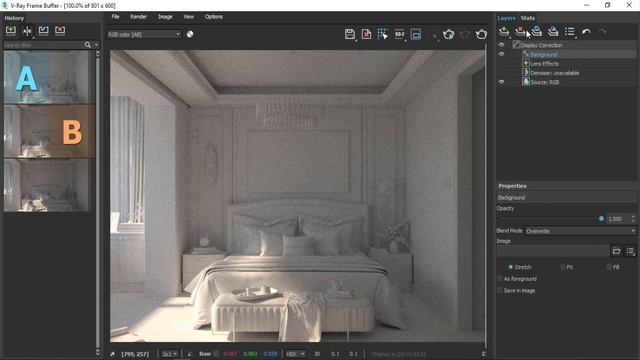Click the Undo arrow in Layers toolbar
This screenshot has width=640, height=360.
click(x=587, y=31)
